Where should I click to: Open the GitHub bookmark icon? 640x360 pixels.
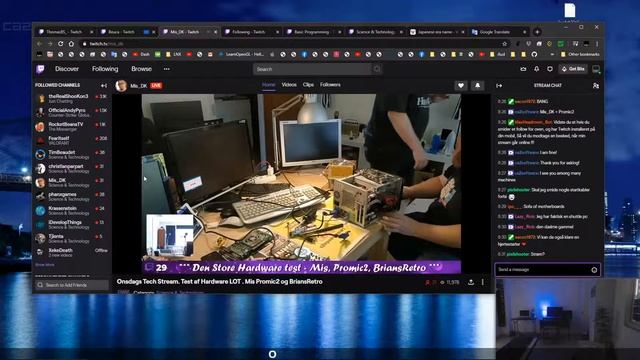pyautogui.click(x=534, y=54)
